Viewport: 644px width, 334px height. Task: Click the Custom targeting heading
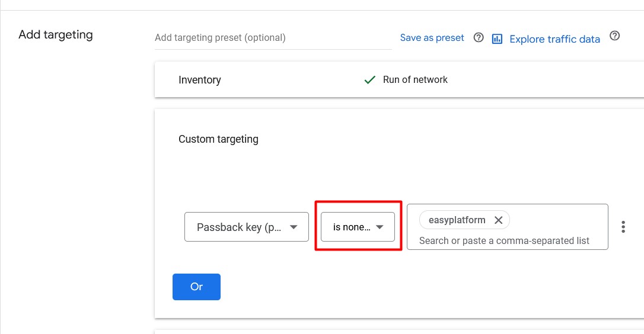point(218,139)
